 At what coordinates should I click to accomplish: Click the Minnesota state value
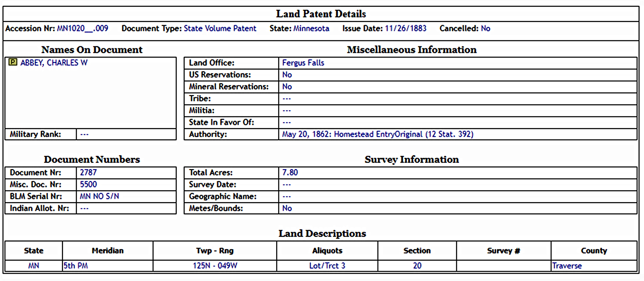coord(311,29)
